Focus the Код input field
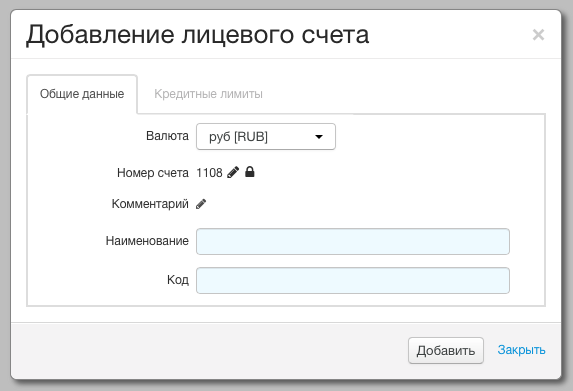 click(353, 280)
